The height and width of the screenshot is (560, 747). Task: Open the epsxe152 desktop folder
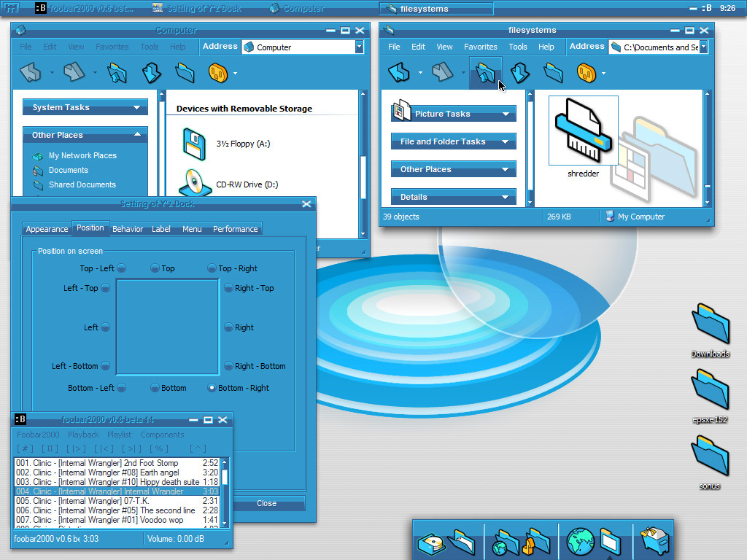coord(711,390)
